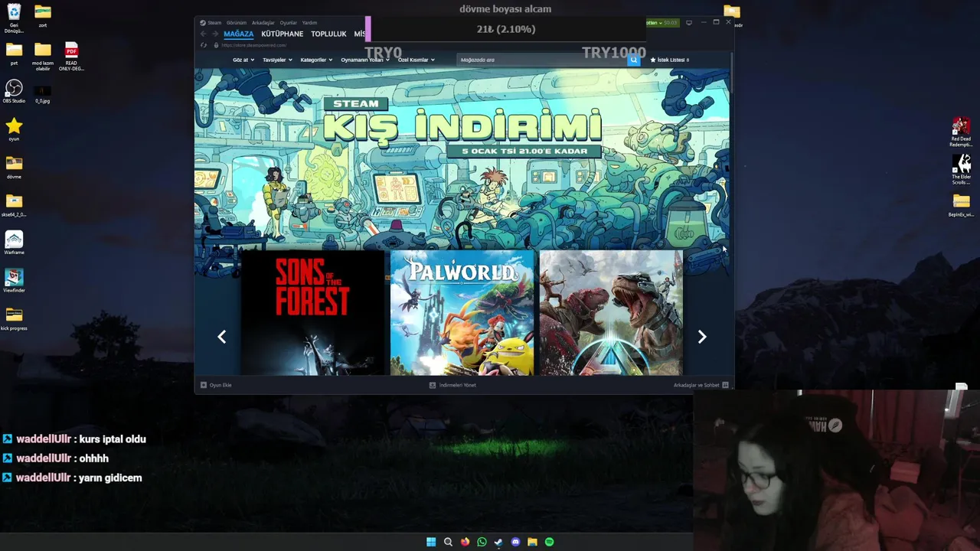The height and width of the screenshot is (551, 980).
Task: Click the Steam store page scrollbar
Action: coord(731,73)
